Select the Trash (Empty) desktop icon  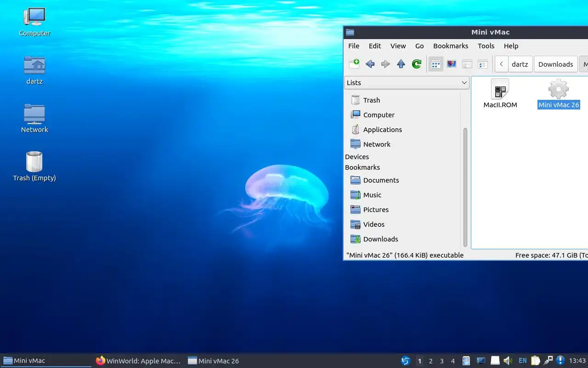point(34,167)
